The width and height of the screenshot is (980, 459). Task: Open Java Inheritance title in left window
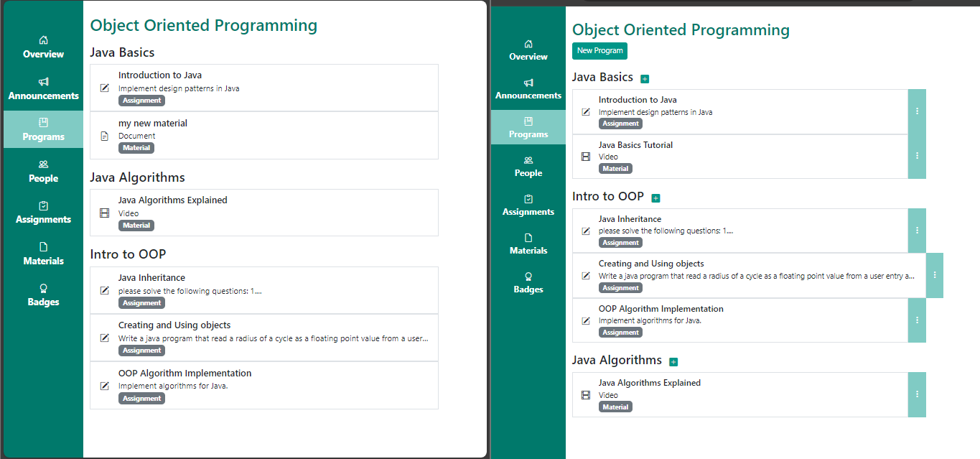point(151,278)
